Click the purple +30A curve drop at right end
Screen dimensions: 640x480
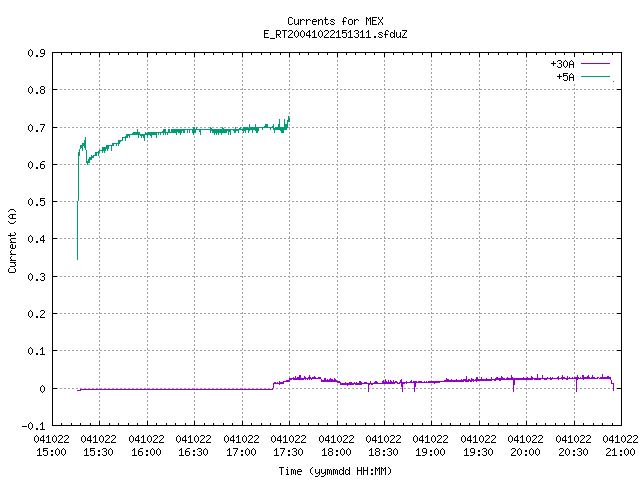click(613, 385)
